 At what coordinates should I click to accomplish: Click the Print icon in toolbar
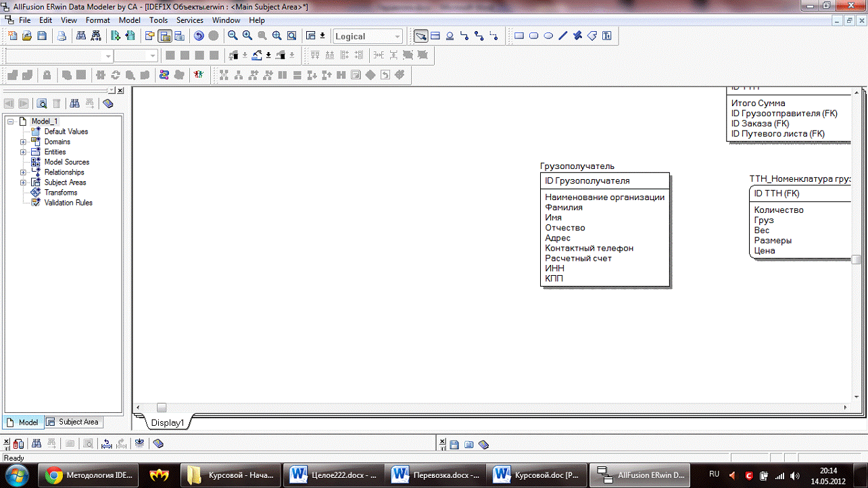pyautogui.click(x=62, y=36)
